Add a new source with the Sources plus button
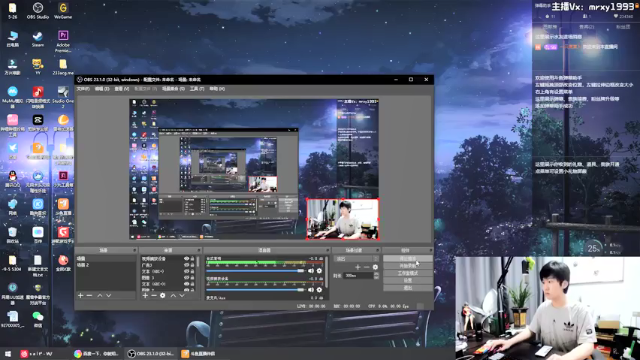640x360 pixels. coord(145,295)
